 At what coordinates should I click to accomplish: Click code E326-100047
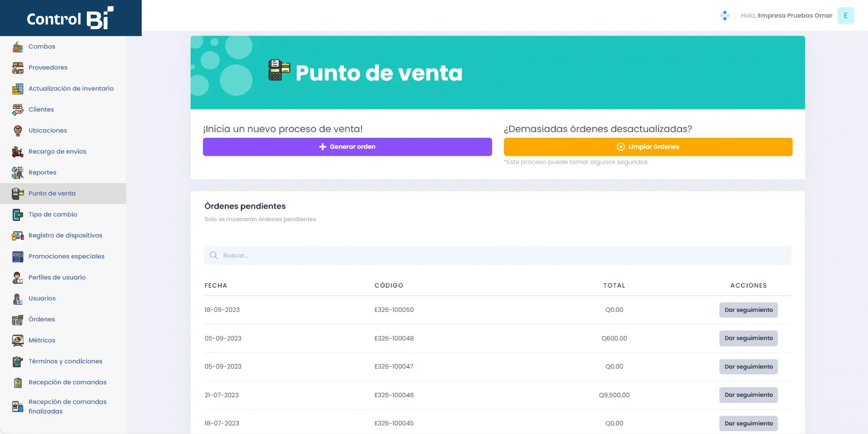point(394,366)
